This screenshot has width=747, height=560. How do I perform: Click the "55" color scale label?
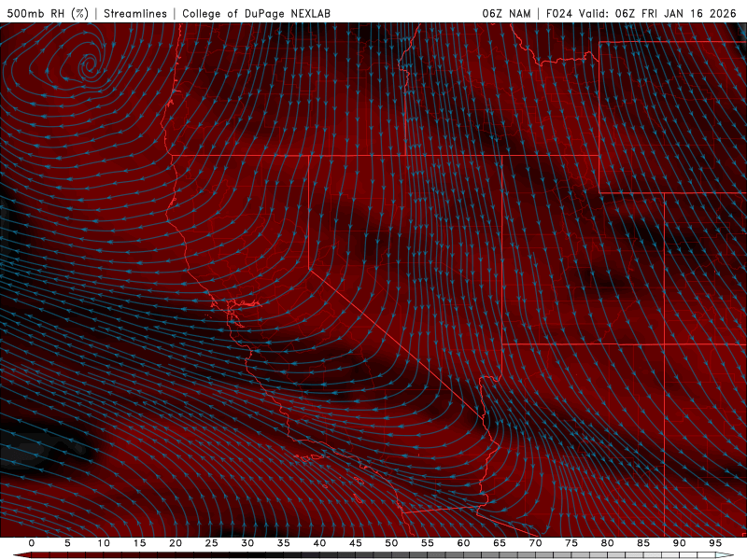[428, 543]
